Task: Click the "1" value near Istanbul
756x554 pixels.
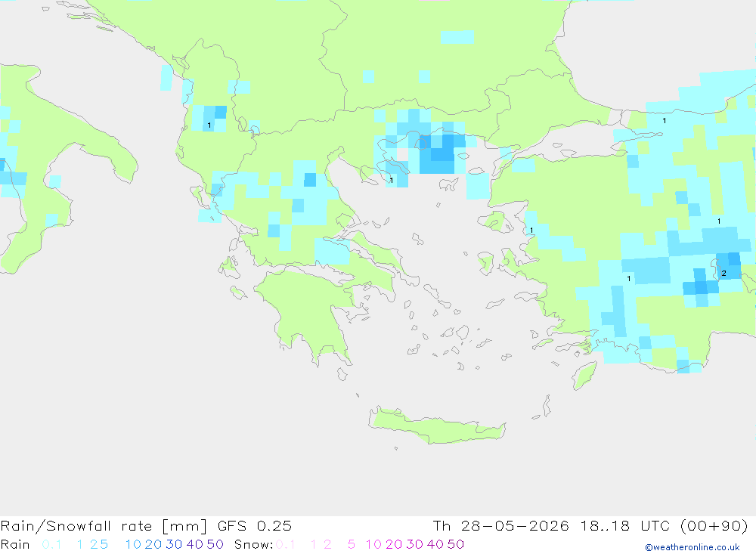Action: point(665,120)
